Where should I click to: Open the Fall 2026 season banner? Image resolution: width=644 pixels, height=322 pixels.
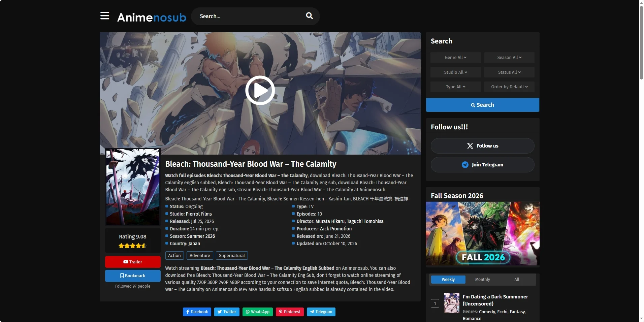coord(482,233)
